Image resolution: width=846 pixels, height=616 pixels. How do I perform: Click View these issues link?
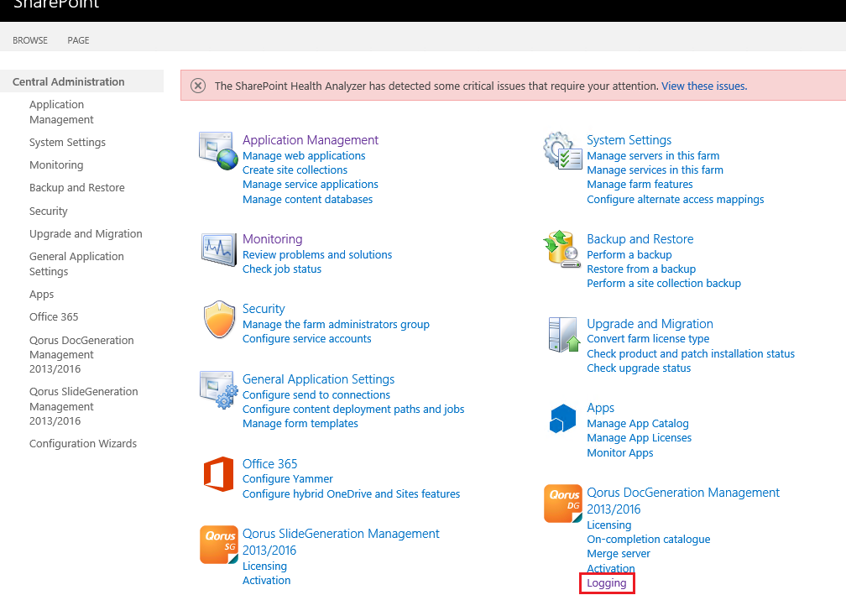(704, 86)
